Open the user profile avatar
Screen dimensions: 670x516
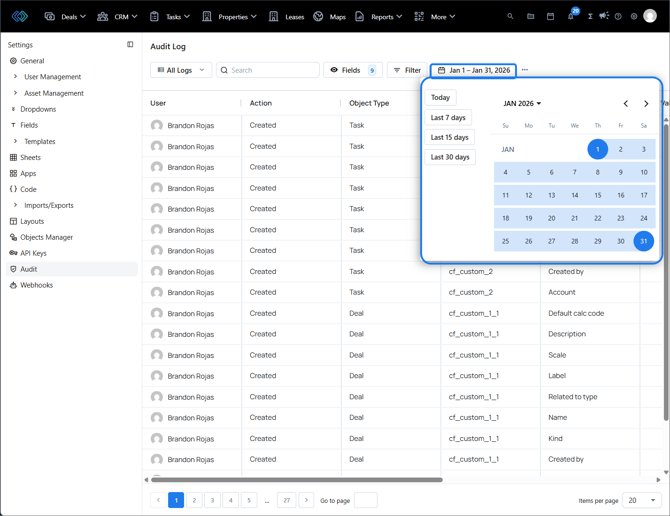pos(650,16)
